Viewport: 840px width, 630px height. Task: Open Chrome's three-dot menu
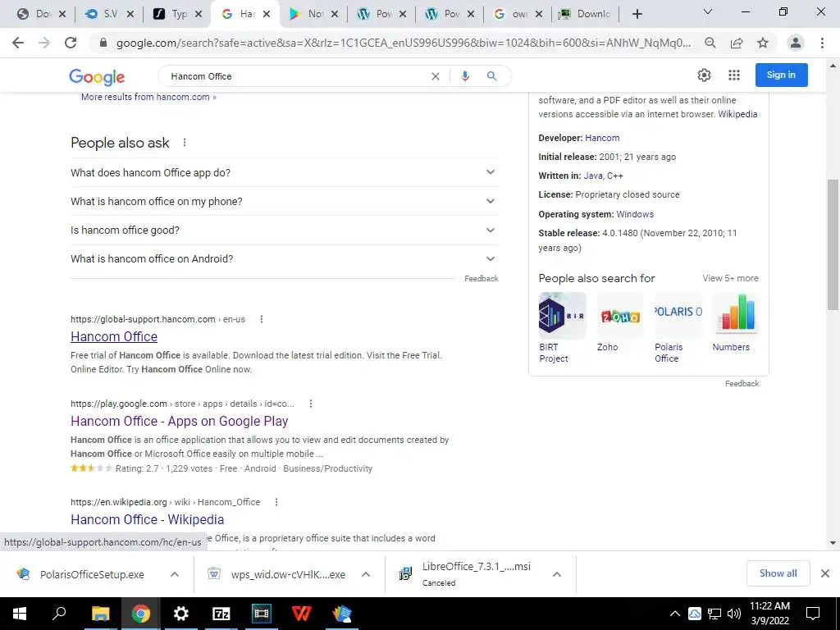tap(822, 43)
